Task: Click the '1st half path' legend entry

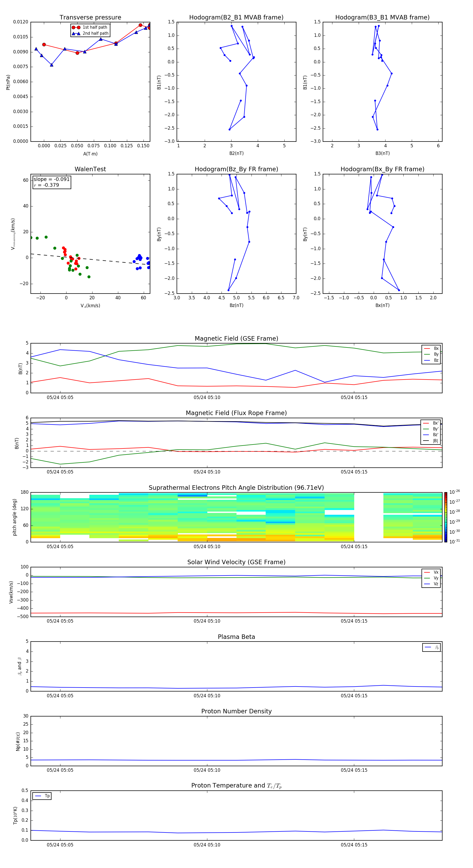Action: (x=90, y=27)
